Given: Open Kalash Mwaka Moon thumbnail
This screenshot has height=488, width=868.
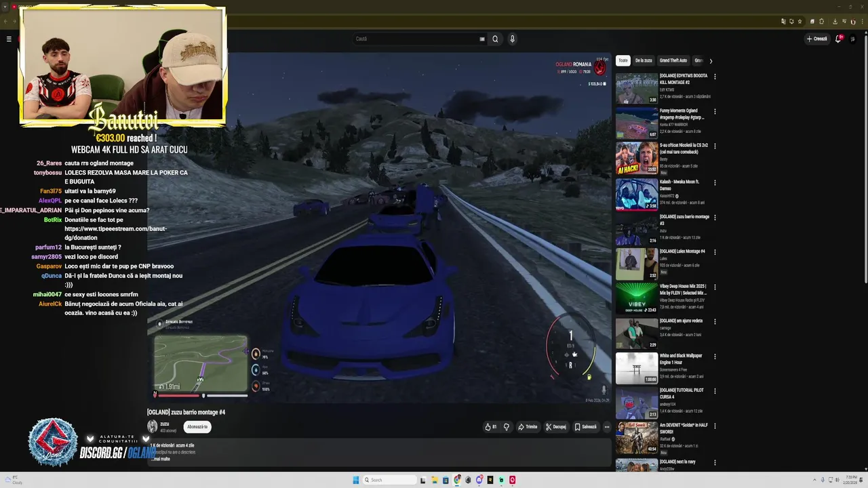Looking at the screenshot, I should pyautogui.click(x=637, y=194).
